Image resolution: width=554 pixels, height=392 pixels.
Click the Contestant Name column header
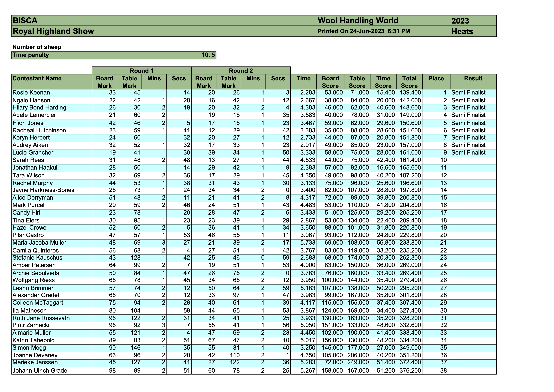[x=37, y=79]
